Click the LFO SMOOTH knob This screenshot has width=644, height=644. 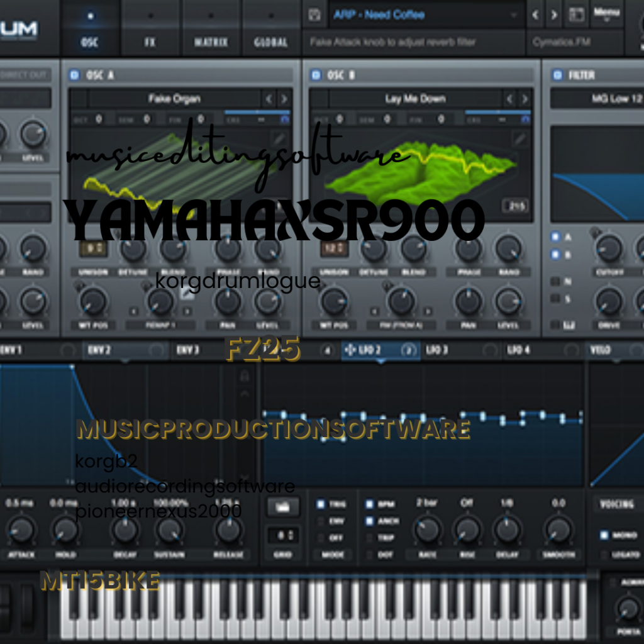pyautogui.click(x=558, y=530)
